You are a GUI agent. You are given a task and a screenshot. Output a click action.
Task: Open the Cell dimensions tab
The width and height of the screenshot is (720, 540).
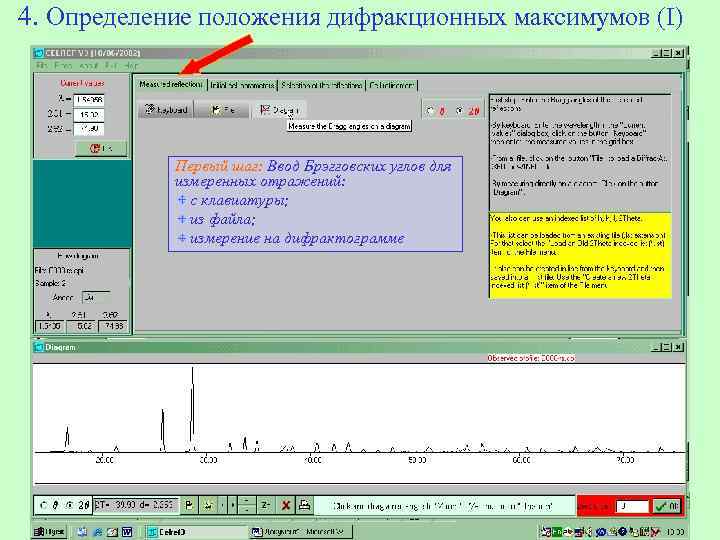coord(392,85)
